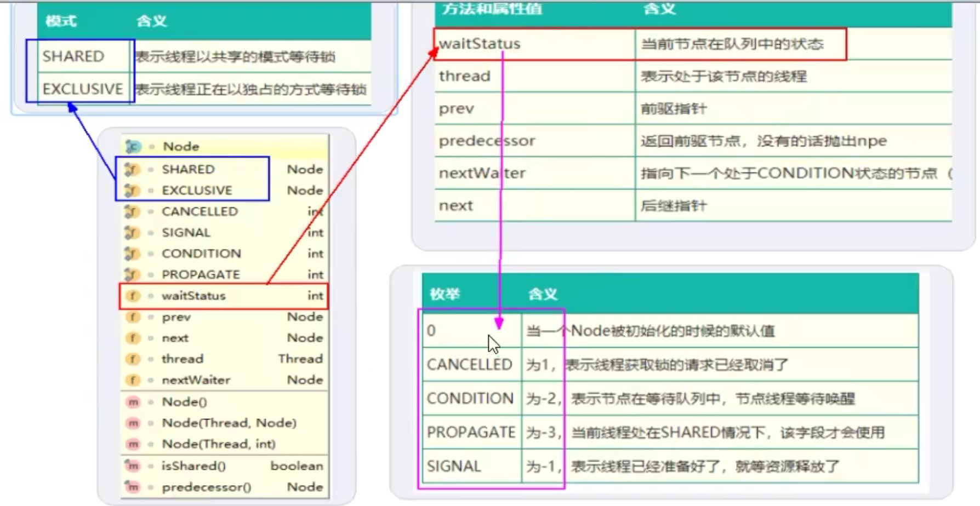Viewport: 980px width, 506px height.
Task: Click the static field icon beside SIGNAL
Action: point(132,233)
